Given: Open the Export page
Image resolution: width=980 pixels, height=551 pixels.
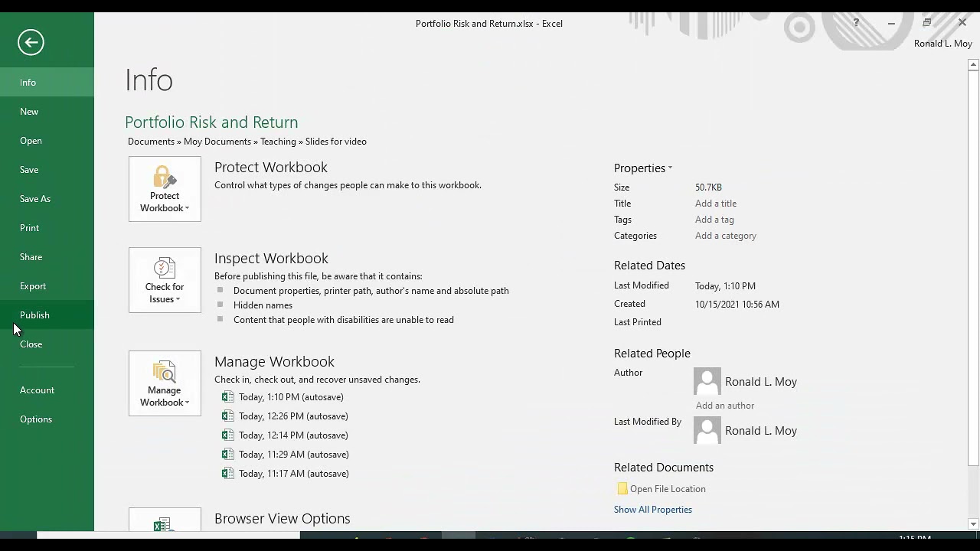Looking at the screenshot, I should (x=47, y=286).
